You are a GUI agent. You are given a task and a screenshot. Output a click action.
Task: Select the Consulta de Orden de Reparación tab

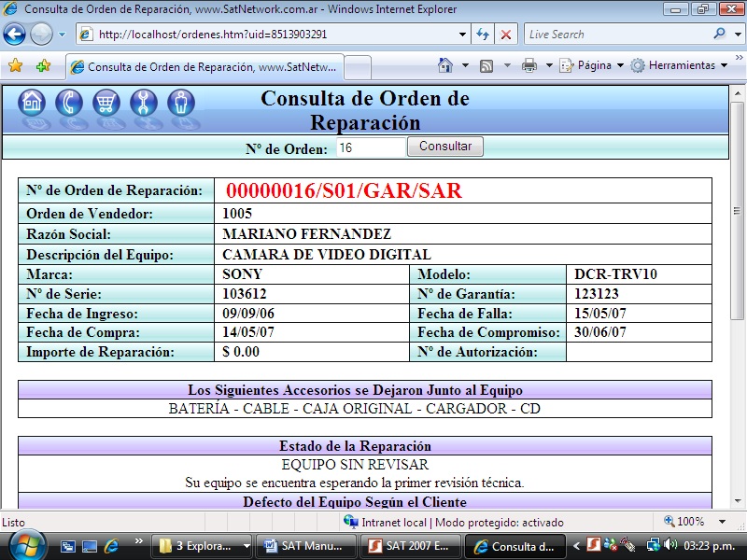(204, 67)
